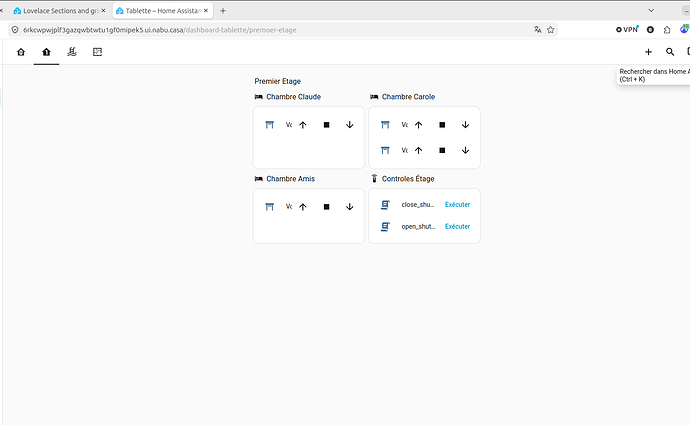Open a new browser tab
This screenshot has width=690, height=425.
click(x=223, y=11)
